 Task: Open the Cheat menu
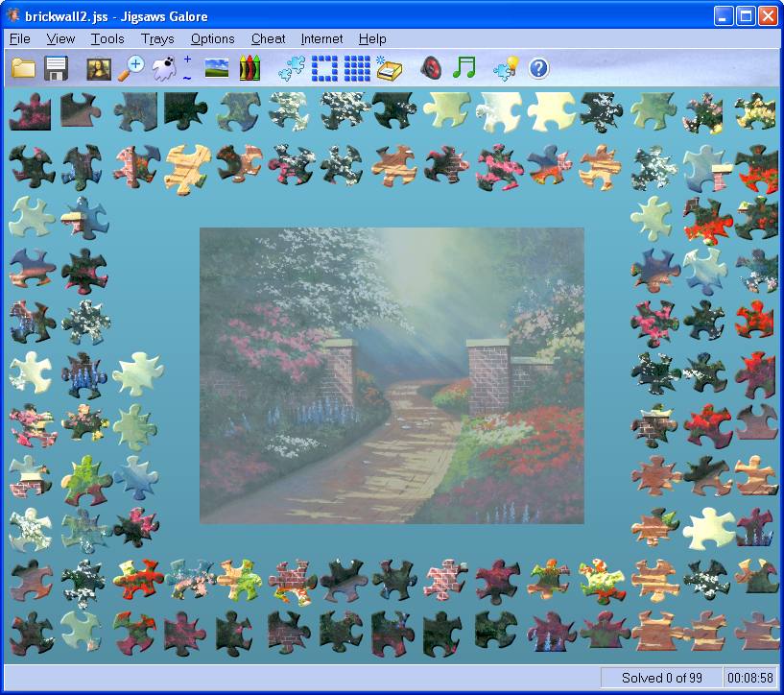pyautogui.click(x=269, y=39)
